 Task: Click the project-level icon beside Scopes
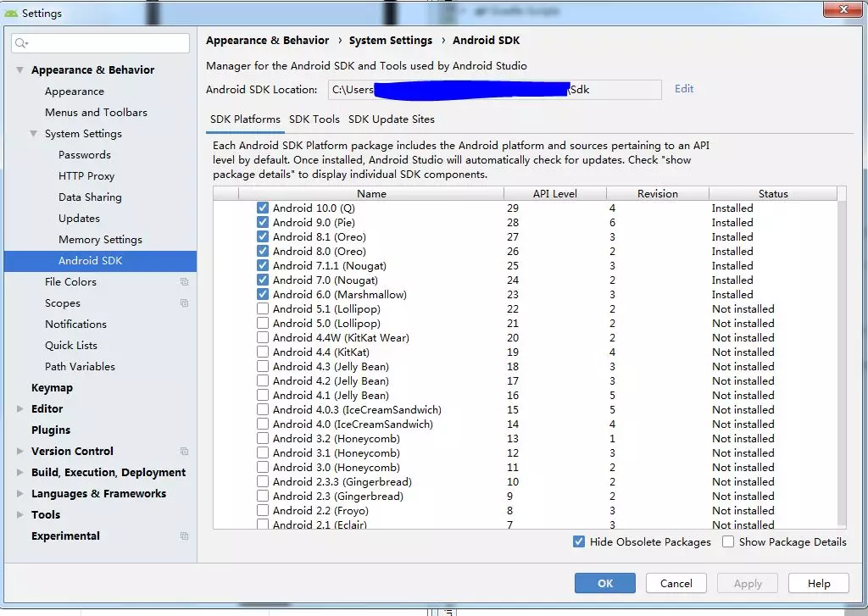click(184, 302)
